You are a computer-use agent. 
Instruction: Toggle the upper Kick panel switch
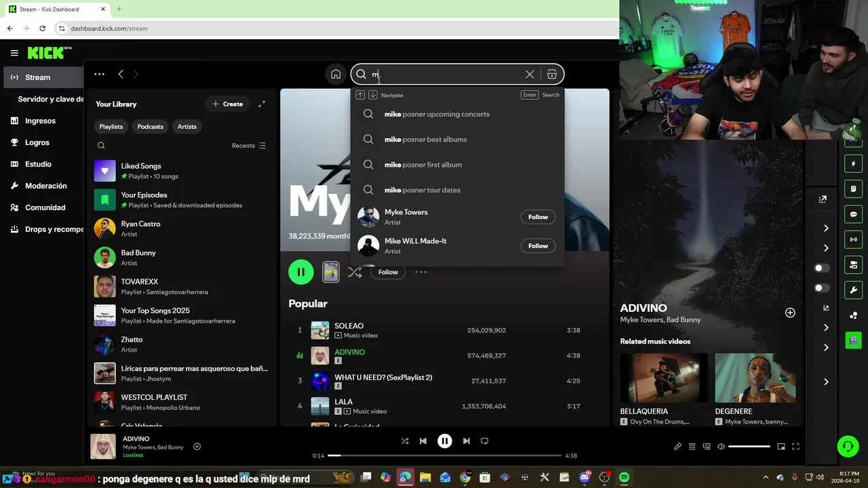(822, 268)
